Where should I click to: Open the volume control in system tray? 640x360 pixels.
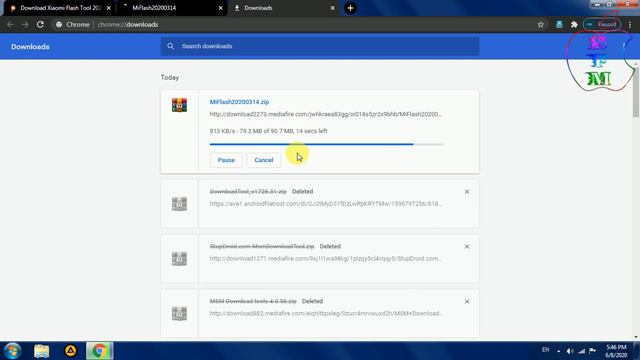point(570,351)
